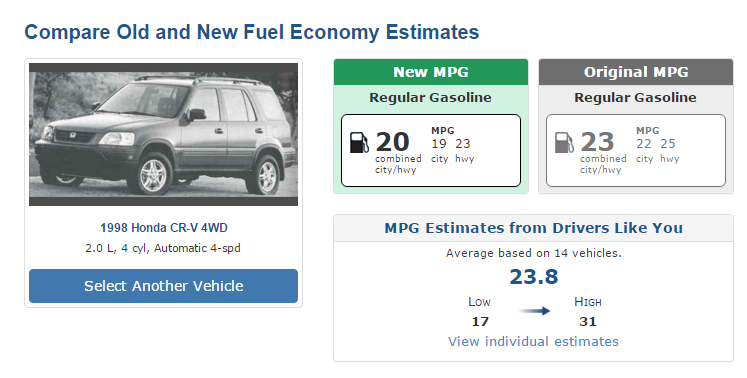Click the low-to-high arrow icon
The width and height of the screenshot is (747, 378).
pos(535,311)
